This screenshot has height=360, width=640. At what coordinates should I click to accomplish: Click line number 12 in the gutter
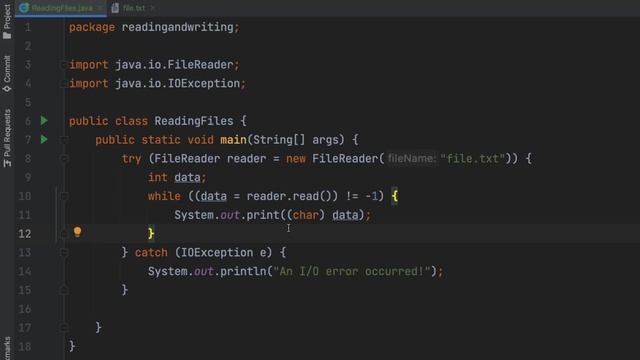25,234
